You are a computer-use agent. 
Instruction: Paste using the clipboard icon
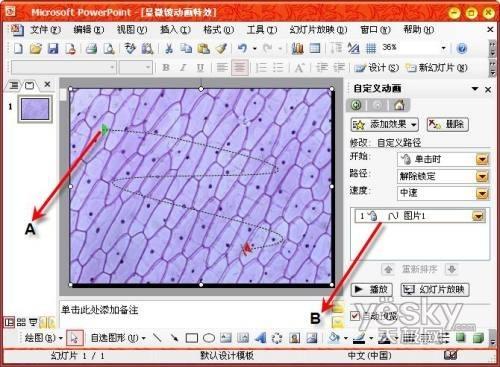[203, 49]
